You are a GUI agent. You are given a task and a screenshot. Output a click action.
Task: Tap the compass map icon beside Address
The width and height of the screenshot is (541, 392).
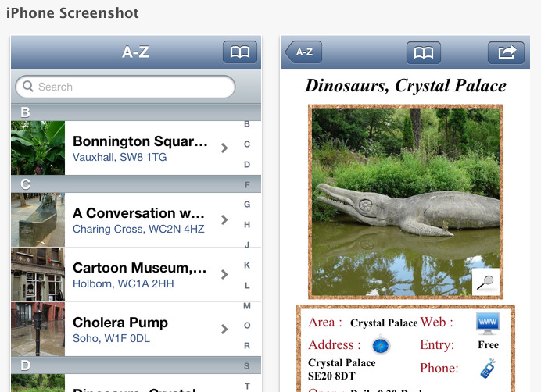click(380, 344)
